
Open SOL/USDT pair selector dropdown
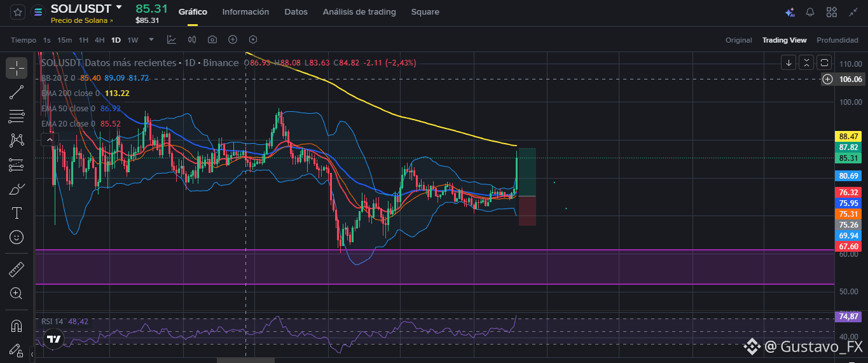118,8
